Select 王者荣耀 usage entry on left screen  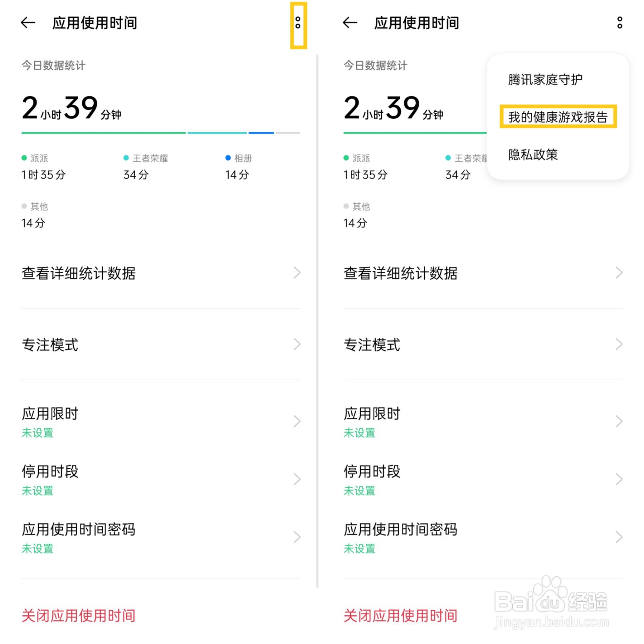(146, 167)
